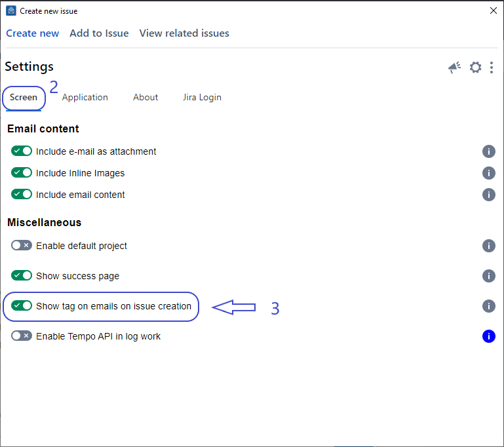Click the Add to Issue link
Image resolution: width=504 pixels, height=447 pixels.
tap(99, 33)
